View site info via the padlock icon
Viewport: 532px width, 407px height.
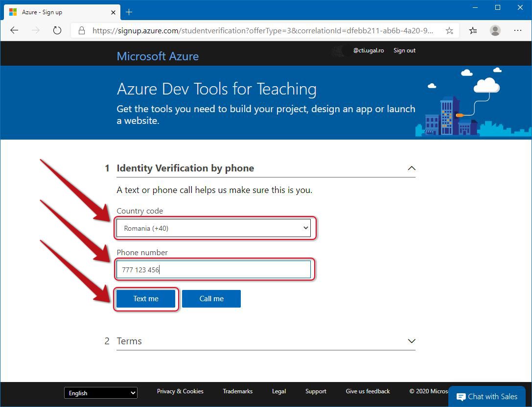pos(81,30)
